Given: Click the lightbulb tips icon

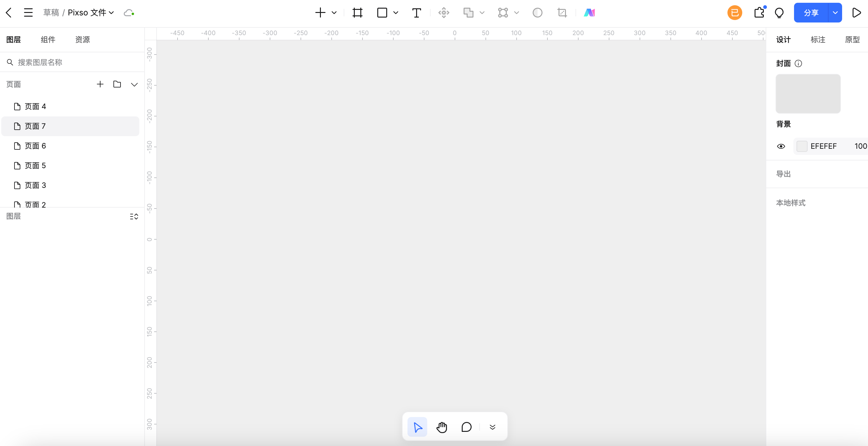Looking at the screenshot, I should 779,13.
